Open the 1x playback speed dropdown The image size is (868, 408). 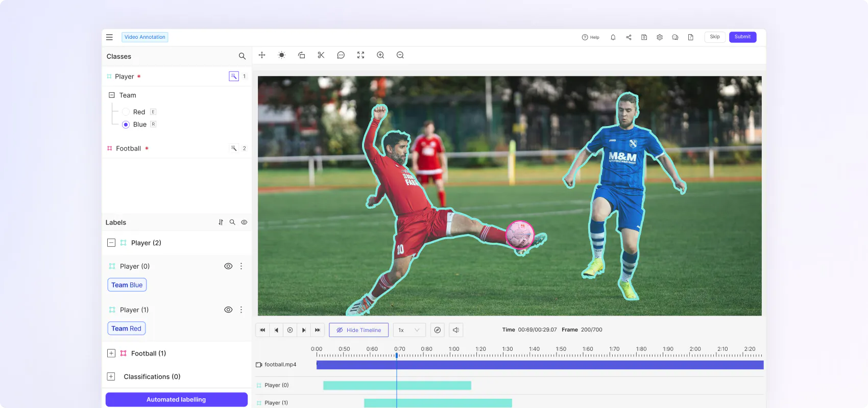pyautogui.click(x=409, y=330)
